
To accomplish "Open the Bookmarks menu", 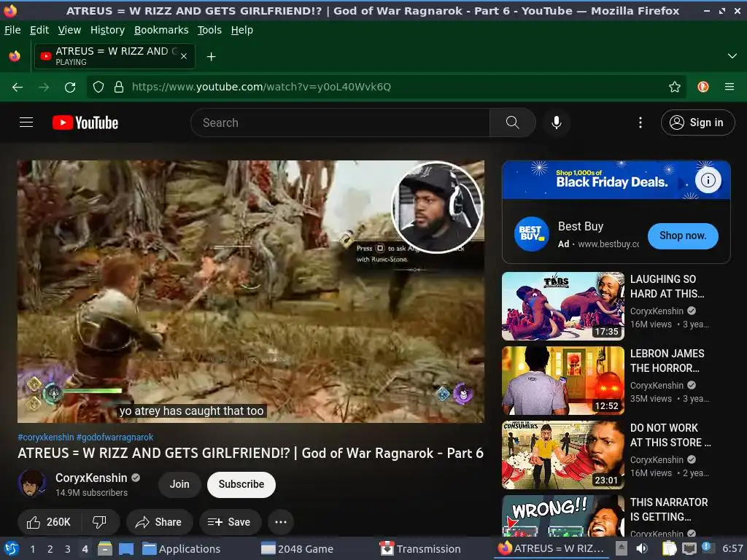I will point(161,30).
